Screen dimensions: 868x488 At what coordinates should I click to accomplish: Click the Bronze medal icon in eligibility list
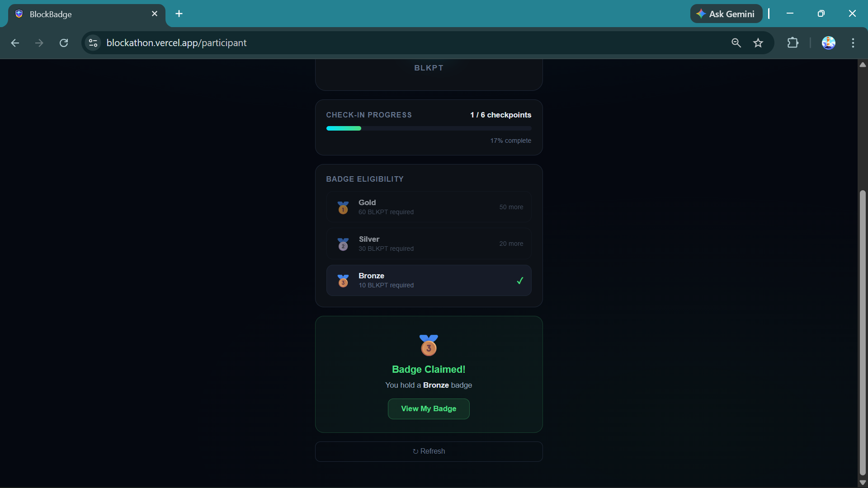pos(343,281)
